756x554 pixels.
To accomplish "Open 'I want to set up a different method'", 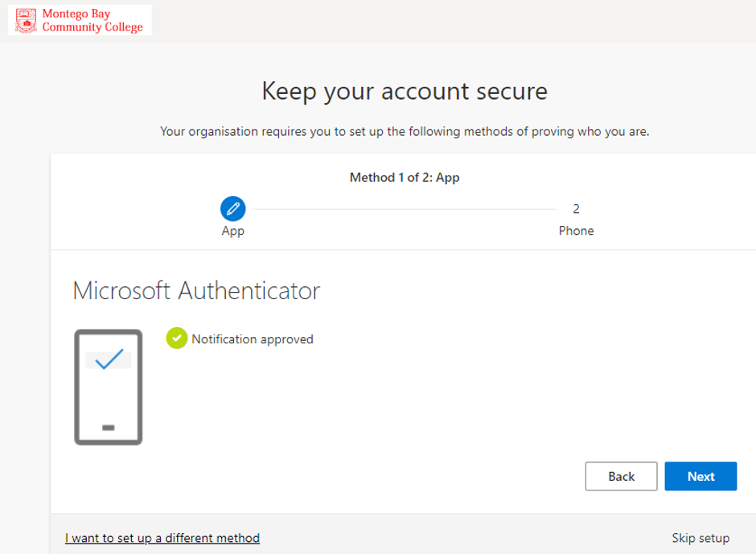I will pyautogui.click(x=162, y=538).
